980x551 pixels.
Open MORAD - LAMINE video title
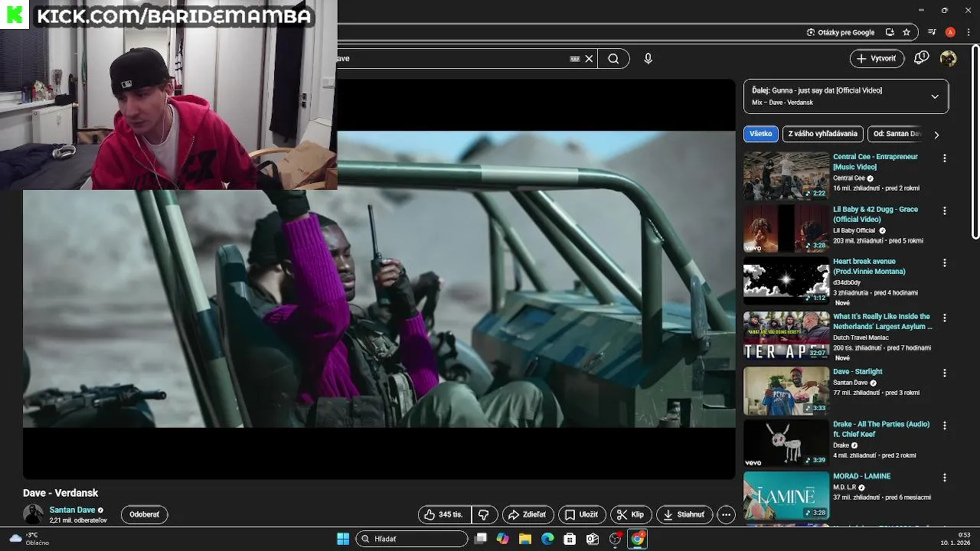(861, 476)
